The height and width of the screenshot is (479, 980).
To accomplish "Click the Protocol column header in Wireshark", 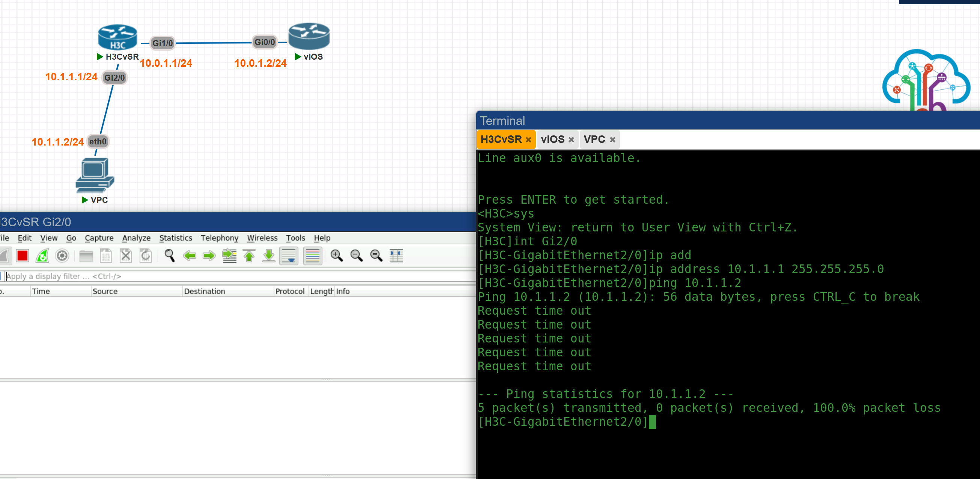I will [x=290, y=291].
